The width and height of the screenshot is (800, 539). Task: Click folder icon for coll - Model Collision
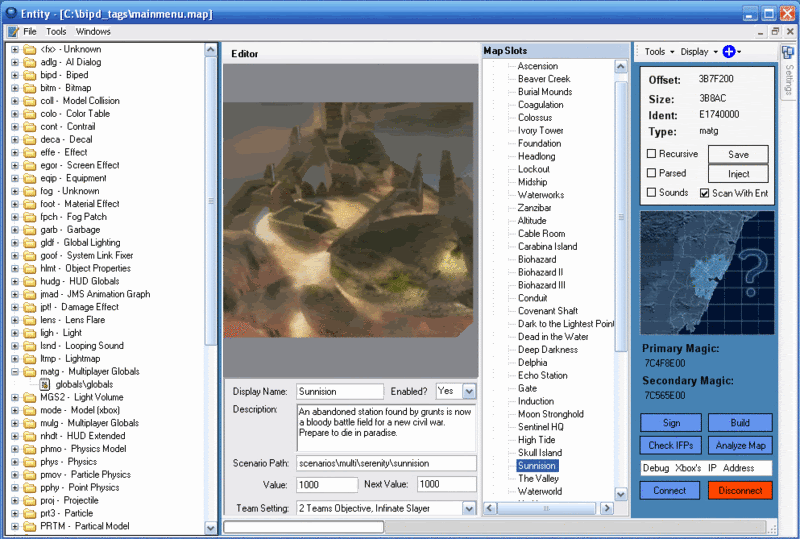pos(30,101)
